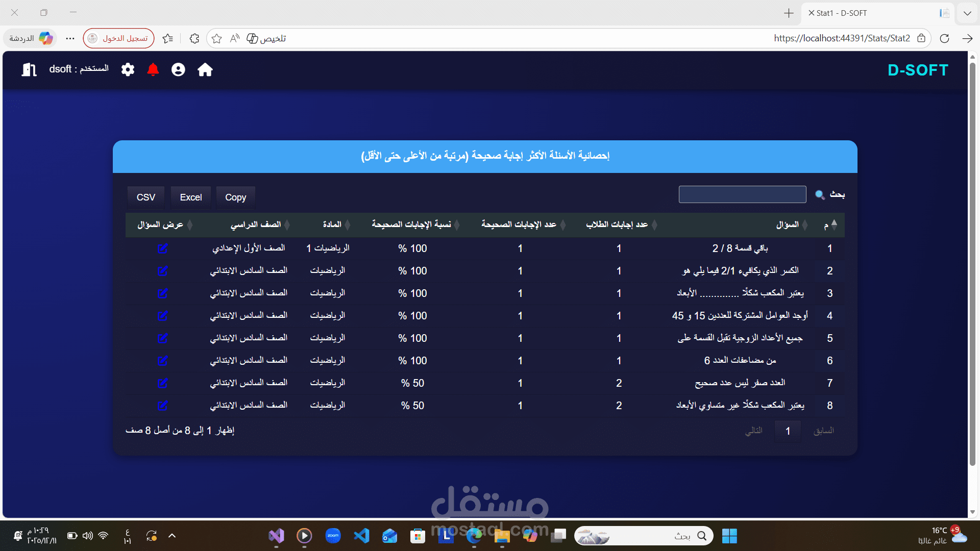Export table with the CSV button
Screen dimensions: 980x551
pyautogui.click(x=146, y=197)
